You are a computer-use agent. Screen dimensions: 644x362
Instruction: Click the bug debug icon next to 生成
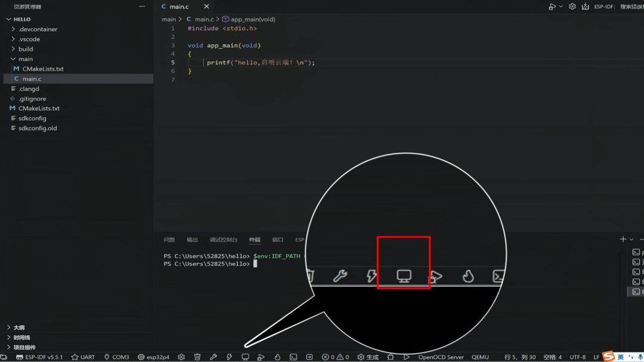(x=390, y=357)
